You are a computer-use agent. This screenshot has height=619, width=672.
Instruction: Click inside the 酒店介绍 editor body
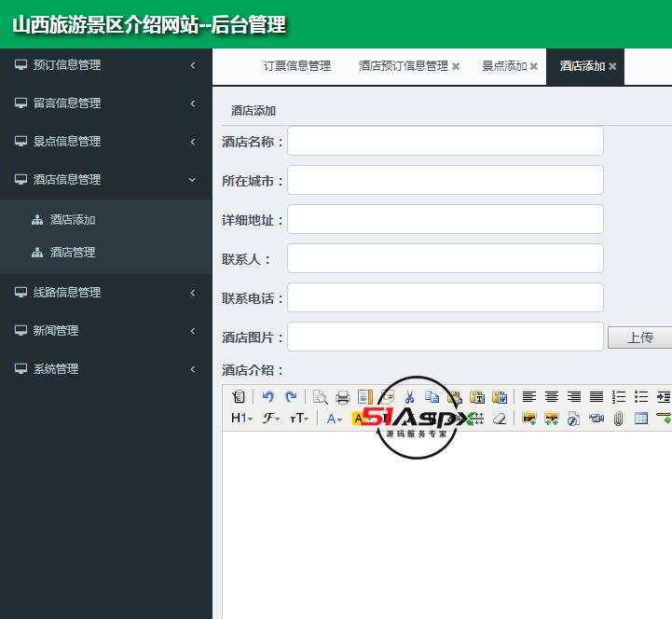click(x=447, y=525)
